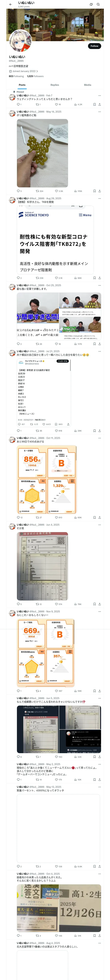Open the green grapes photo
Screen dimensions: 110x980
[x=43, y=153]
